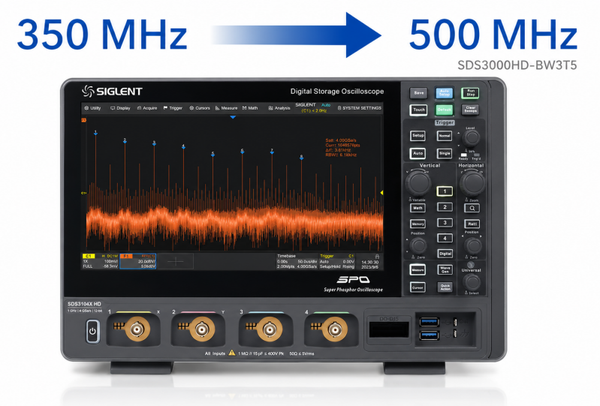Select peak marker 4 on the spectrum
This screenshot has width=600, height=406.
coord(183,147)
